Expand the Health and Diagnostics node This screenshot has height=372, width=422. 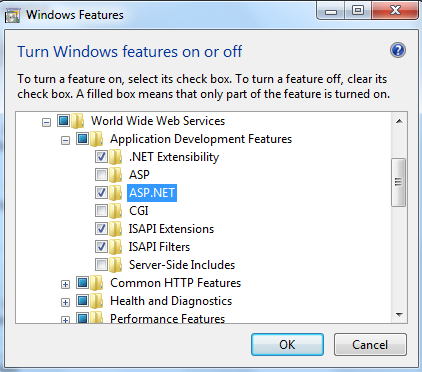[65, 303]
